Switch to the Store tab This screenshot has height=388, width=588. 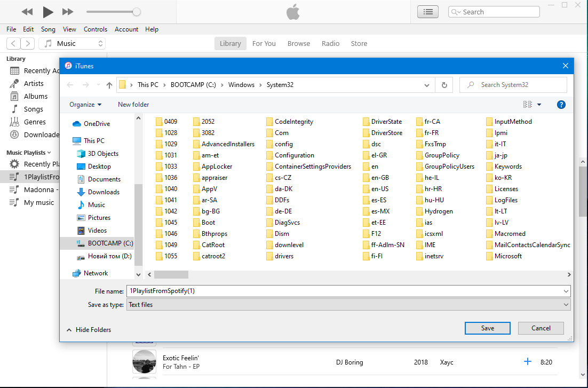click(x=359, y=44)
